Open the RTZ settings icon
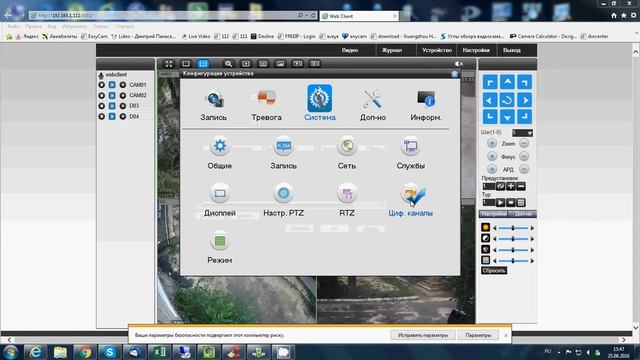The image size is (640, 360). click(x=347, y=200)
